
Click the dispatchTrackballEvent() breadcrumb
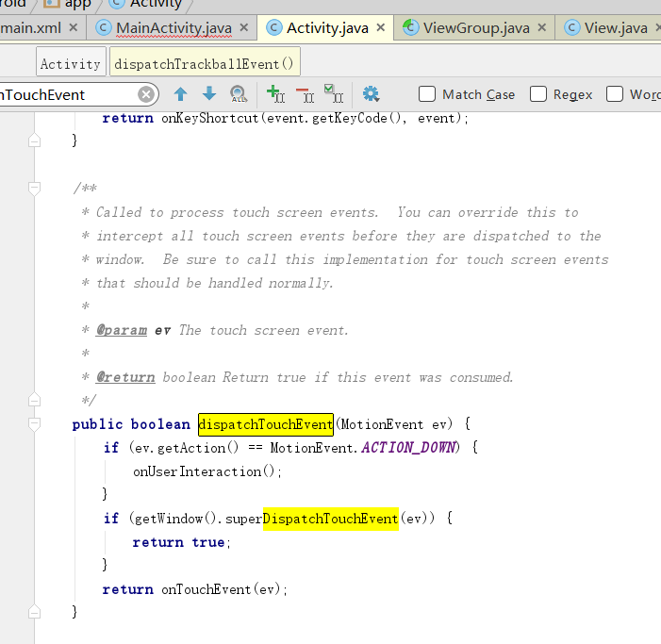204,64
